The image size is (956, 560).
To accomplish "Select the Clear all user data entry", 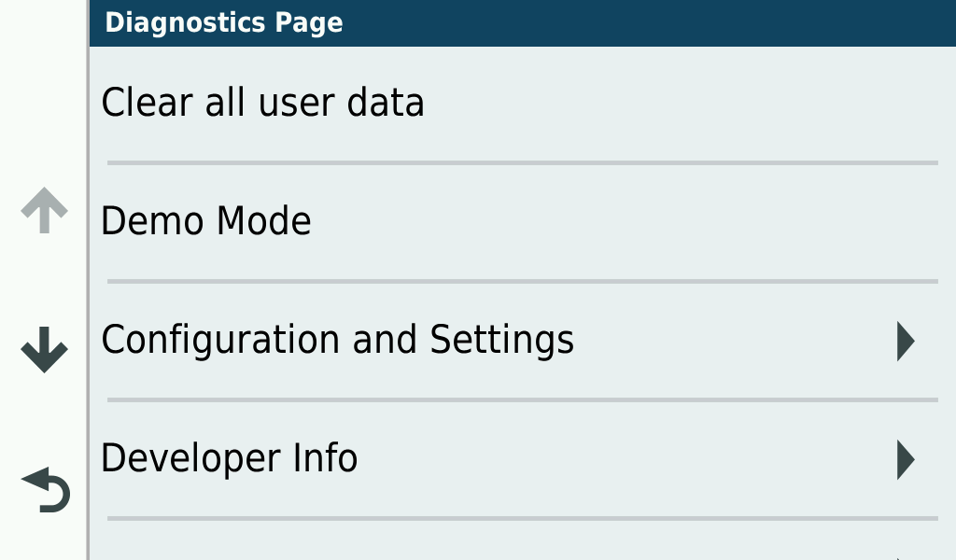I will pyautogui.click(x=262, y=103).
